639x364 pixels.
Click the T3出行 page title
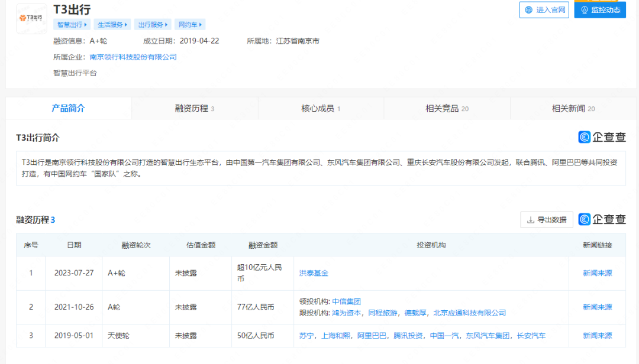coord(72,10)
